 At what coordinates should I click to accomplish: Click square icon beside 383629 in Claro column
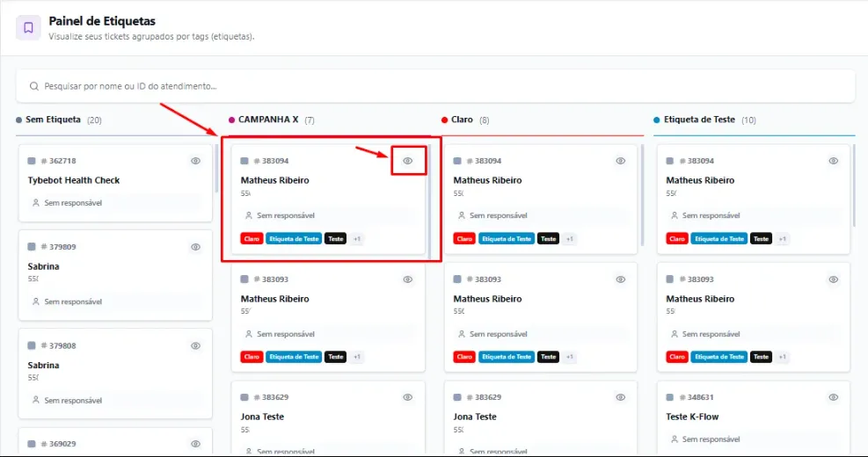[x=457, y=397]
